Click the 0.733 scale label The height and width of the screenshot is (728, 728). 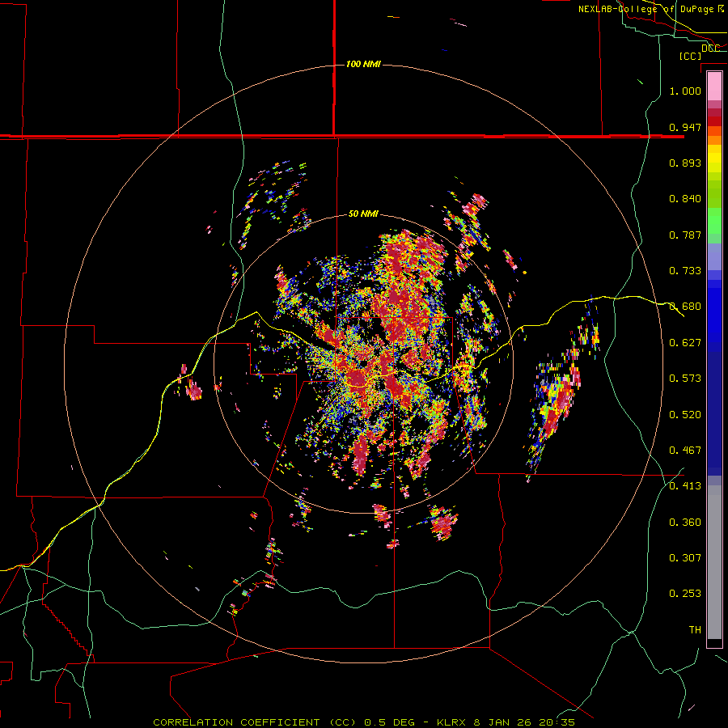[685, 271]
